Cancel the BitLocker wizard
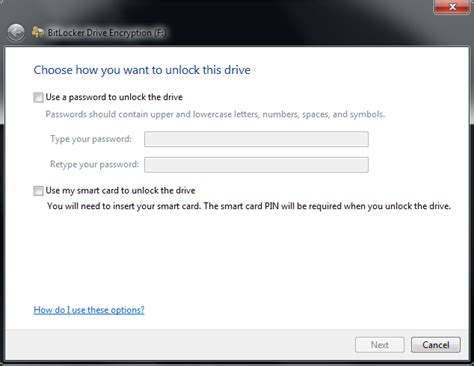The image size is (474, 366). click(436, 345)
